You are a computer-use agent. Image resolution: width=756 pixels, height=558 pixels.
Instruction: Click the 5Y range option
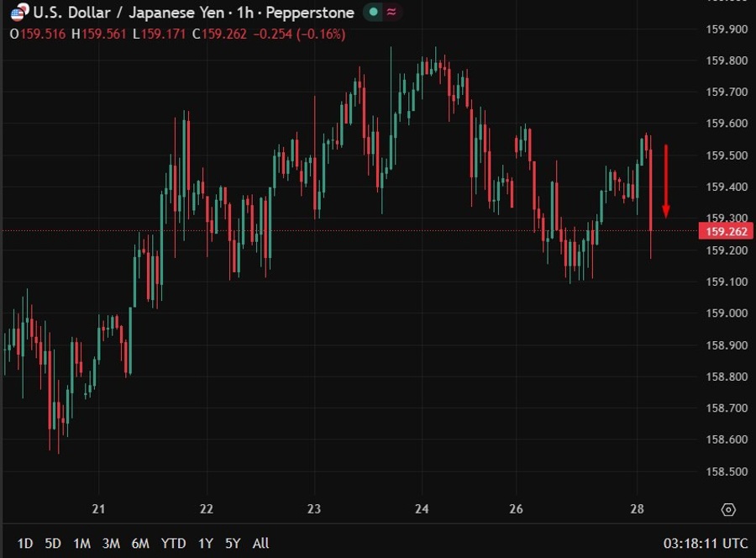pos(233,543)
